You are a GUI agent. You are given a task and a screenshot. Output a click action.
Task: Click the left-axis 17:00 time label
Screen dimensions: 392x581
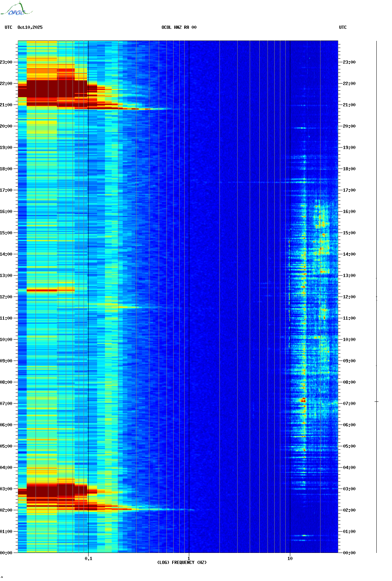pos(6,190)
